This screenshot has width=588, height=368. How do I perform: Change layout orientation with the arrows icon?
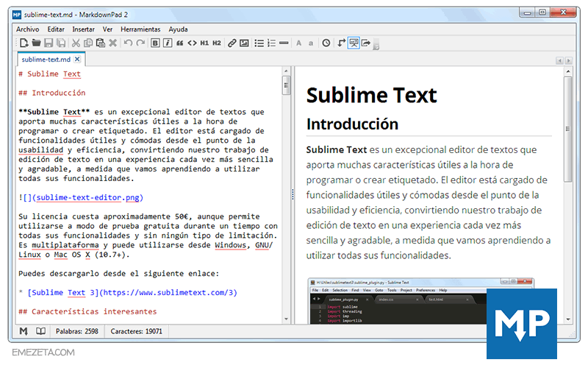tap(341, 43)
